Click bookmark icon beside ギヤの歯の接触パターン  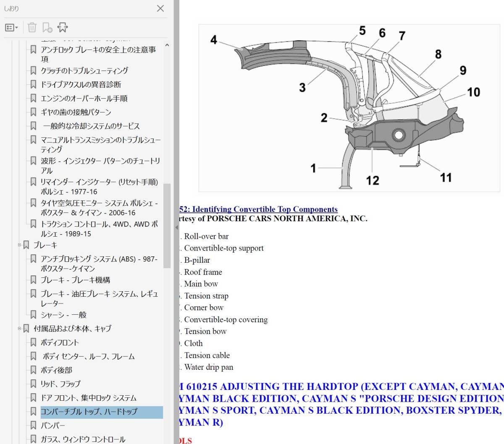point(33,112)
